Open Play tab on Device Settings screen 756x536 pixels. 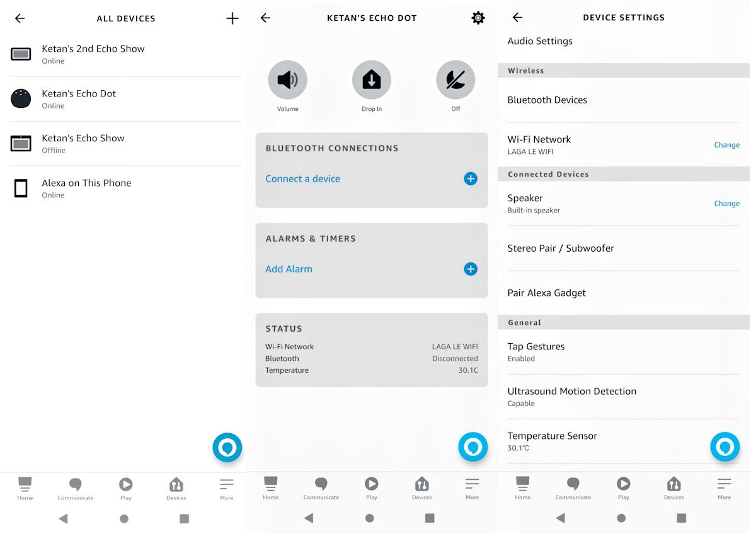[624, 489]
